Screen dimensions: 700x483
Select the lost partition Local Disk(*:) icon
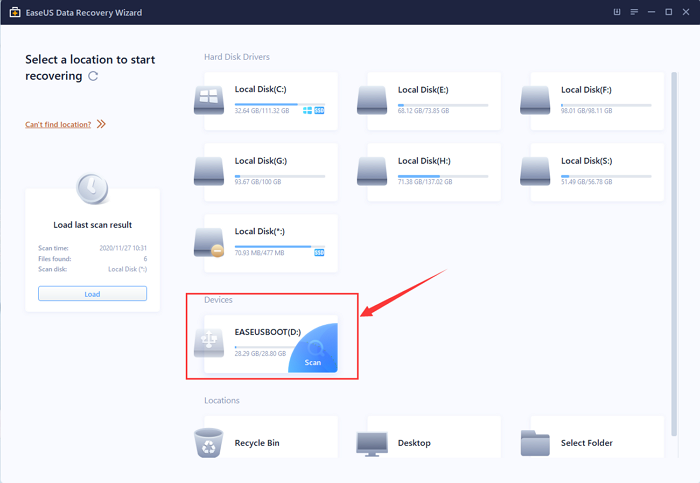coord(209,242)
